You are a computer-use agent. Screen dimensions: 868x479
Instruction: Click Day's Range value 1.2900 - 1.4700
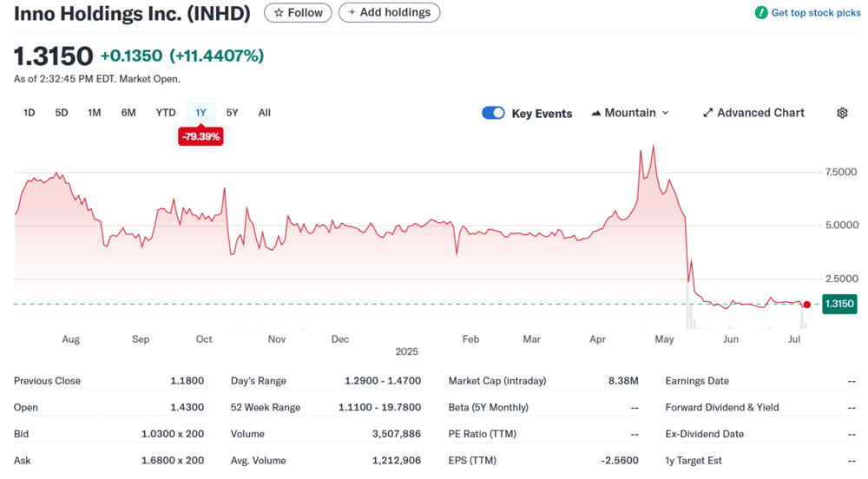point(383,381)
